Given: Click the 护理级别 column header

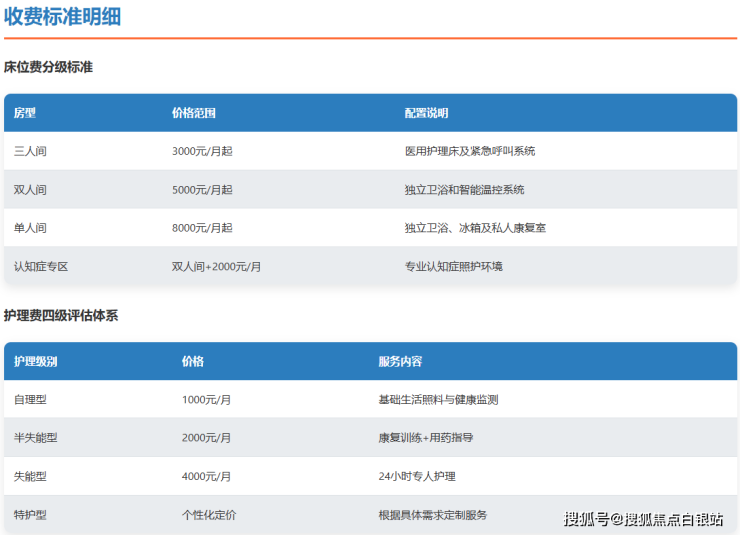Looking at the screenshot, I should pyautogui.click(x=36, y=361).
